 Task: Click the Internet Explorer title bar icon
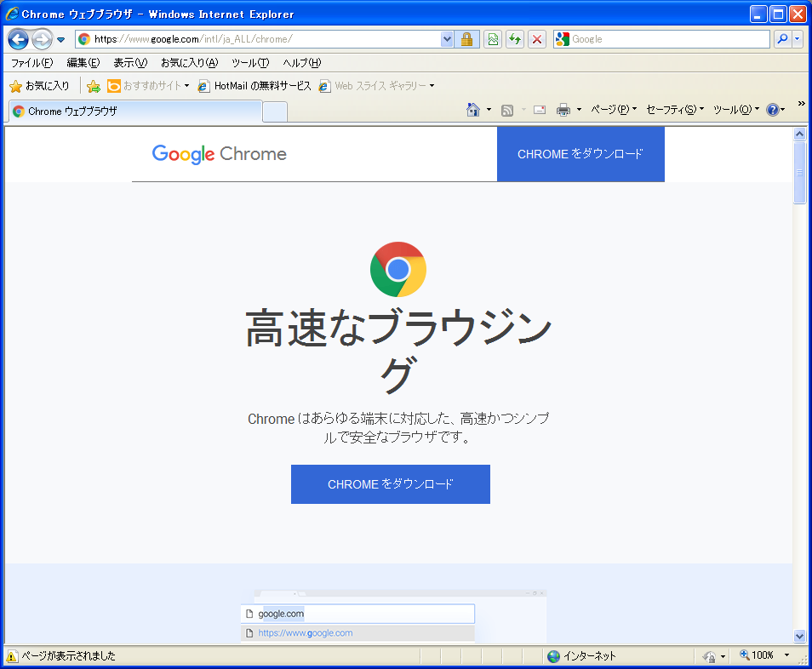(x=11, y=14)
